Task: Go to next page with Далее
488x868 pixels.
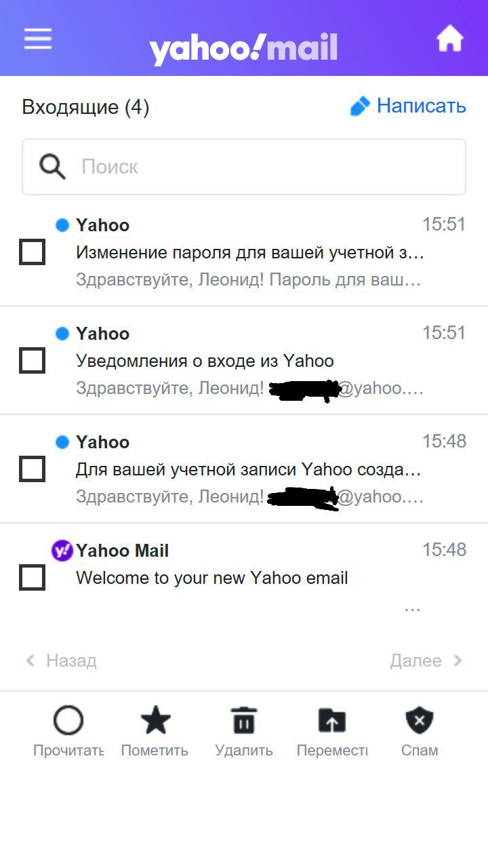Action: click(x=426, y=660)
